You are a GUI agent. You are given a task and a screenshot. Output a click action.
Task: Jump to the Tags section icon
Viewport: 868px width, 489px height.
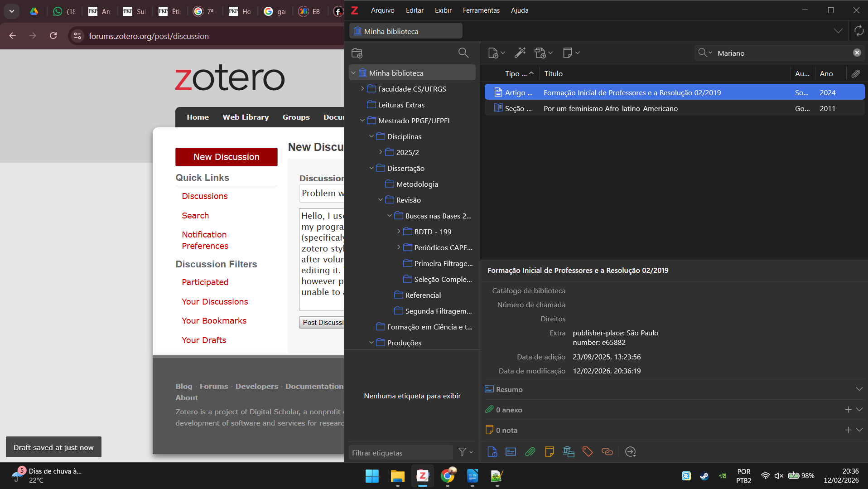point(588,452)
